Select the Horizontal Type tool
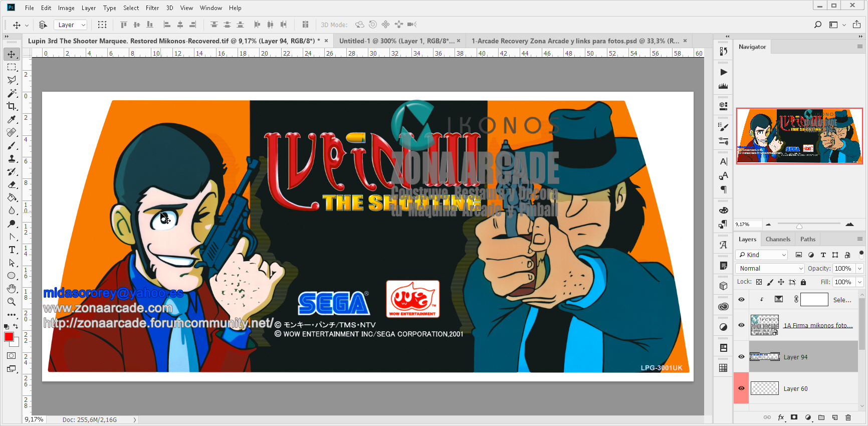The image size is (868, 426). tap(12, 250)
